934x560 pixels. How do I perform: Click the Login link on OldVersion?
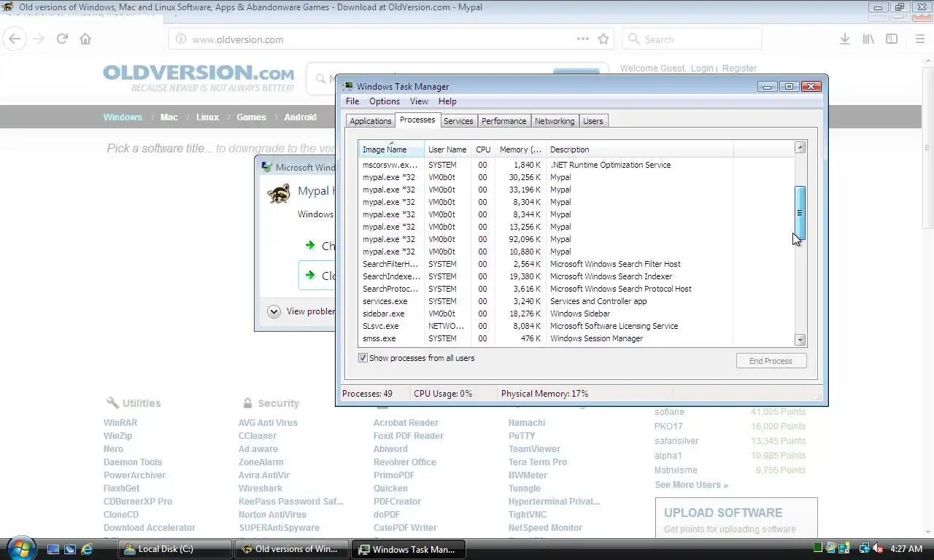point(702,69)
